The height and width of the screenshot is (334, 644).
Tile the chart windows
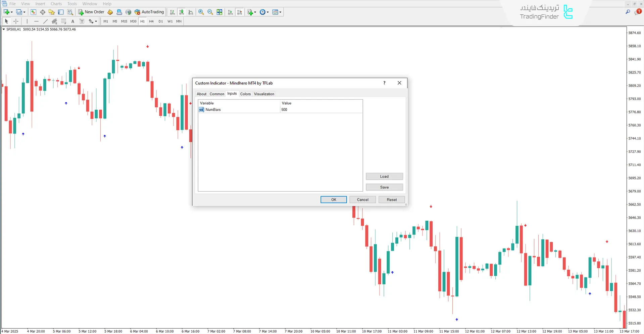coord(219,12)
